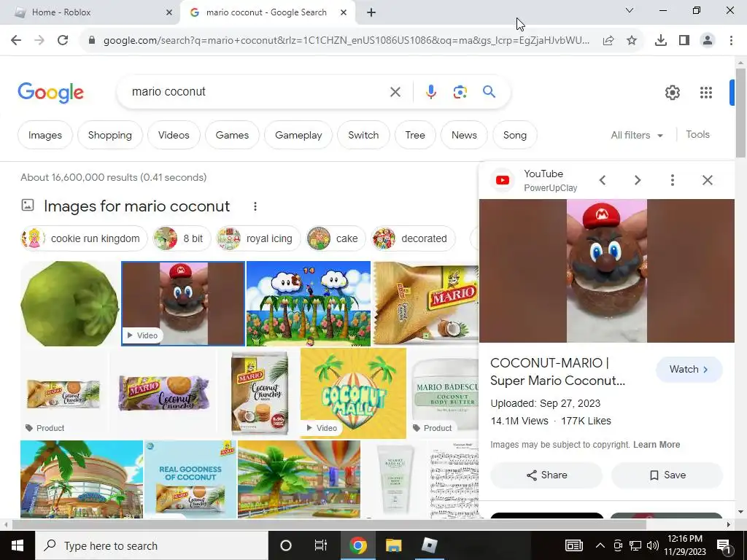This screenshot has width=747, height=560.
Task: Open the Mario Badescu coconut body butter thumbnail
Action: coord(444,393)
